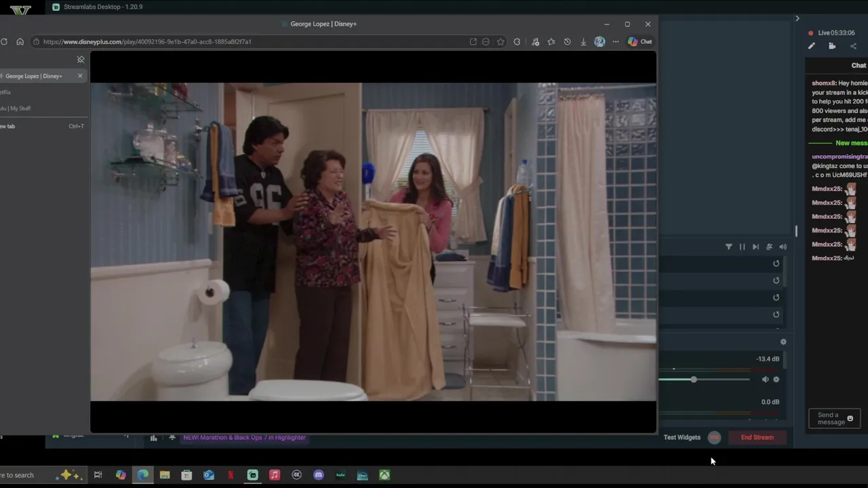Open Edge settings and more menu

(x=616, y=41)
